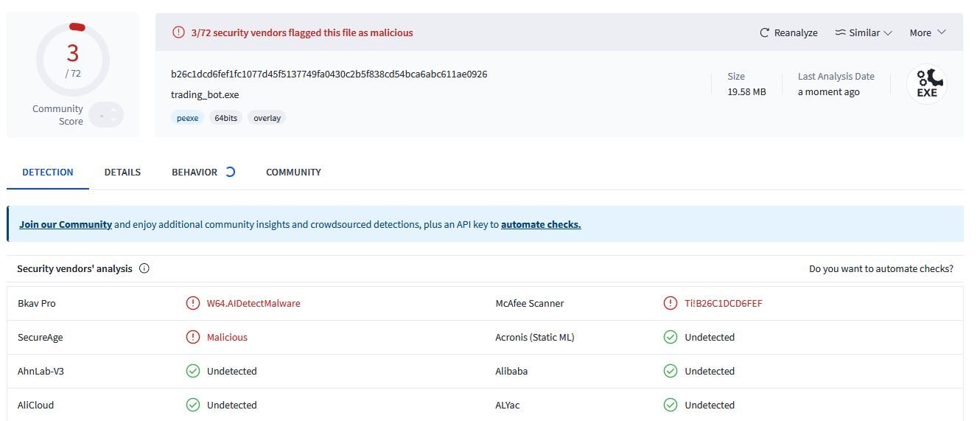Switch to the Details tab

click(122, 172)
